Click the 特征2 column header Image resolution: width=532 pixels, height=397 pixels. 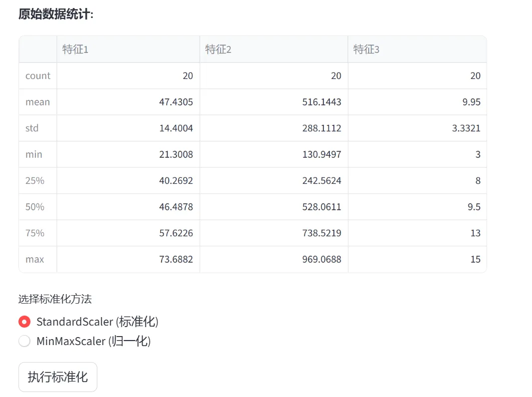coord(273,49)
